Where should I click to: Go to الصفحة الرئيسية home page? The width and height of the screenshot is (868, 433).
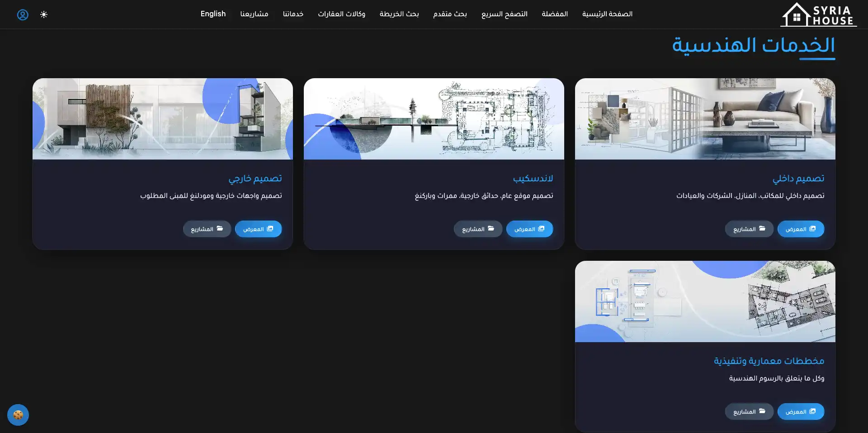[x=607, y=14]
